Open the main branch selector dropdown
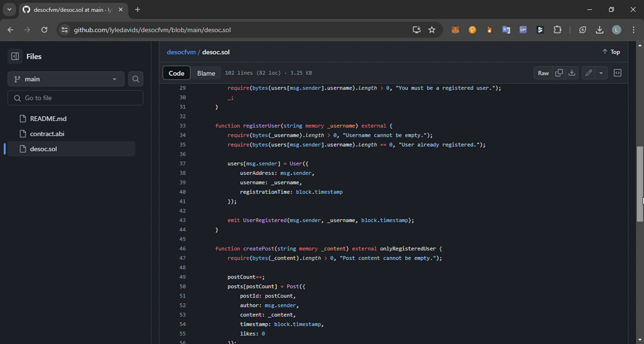644x344 pixels. pyautogui.click(x=66, y=79)
